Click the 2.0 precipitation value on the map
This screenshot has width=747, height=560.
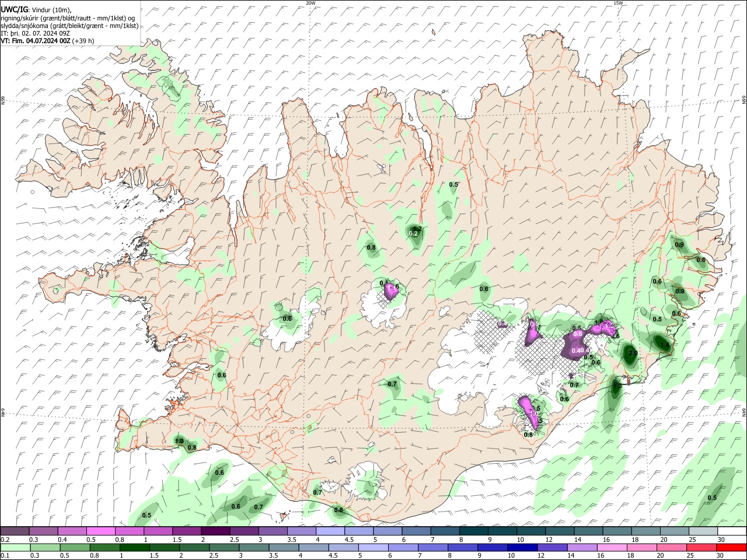click(632, 354)
